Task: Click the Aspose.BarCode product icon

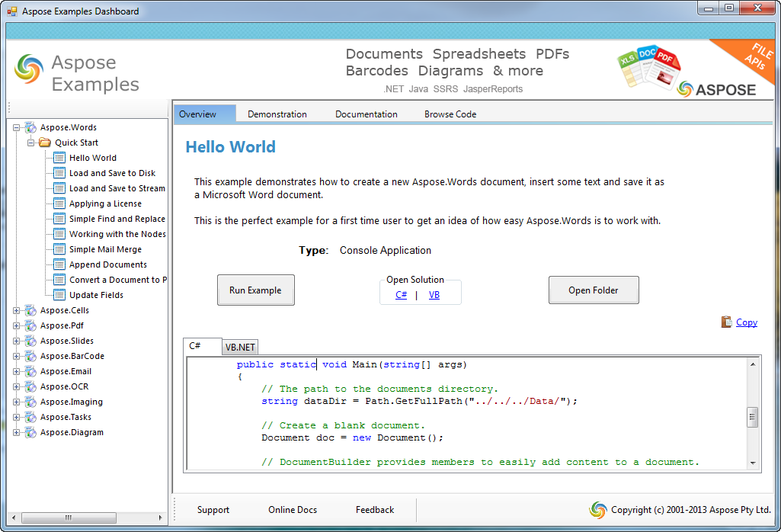Action: [x=31, y=356]
